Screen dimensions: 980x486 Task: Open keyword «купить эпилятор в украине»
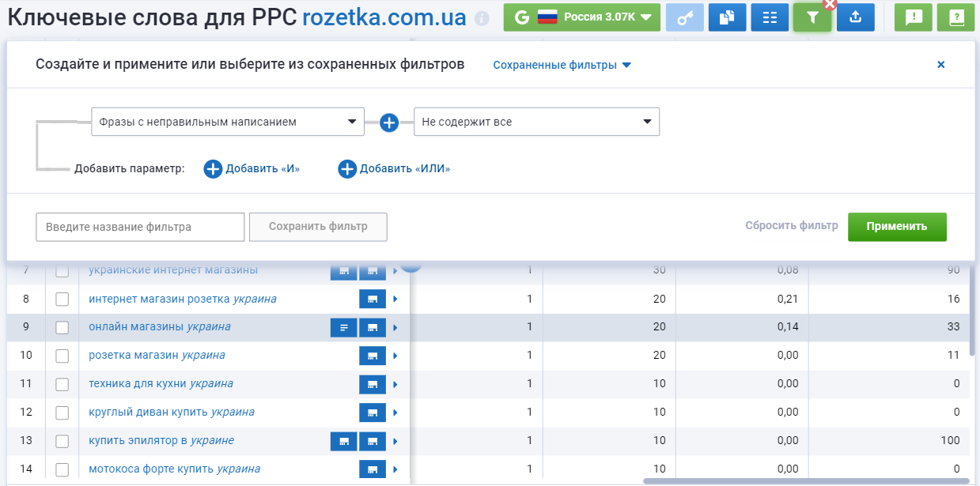click(x=161, y=440)
